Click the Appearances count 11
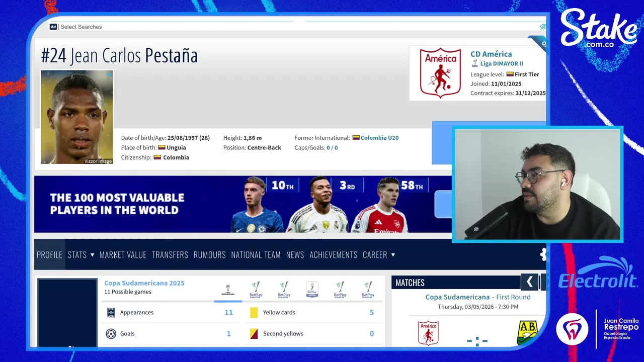 tap(228, 312)
